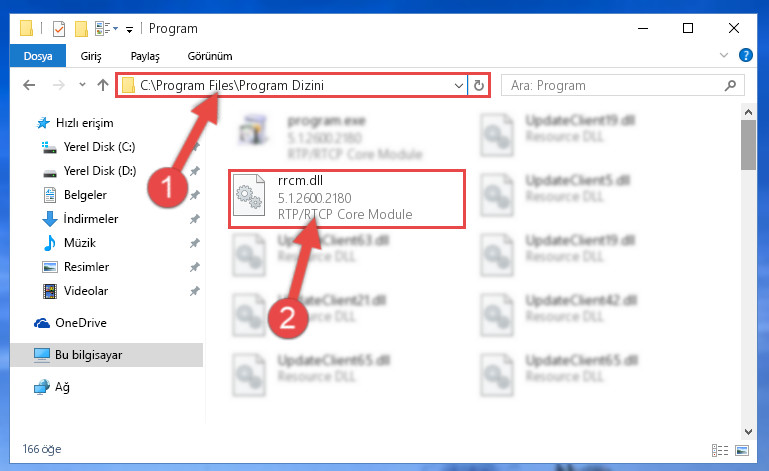
Task: Expand the ribbon with chevron
Action: [723, 55]
